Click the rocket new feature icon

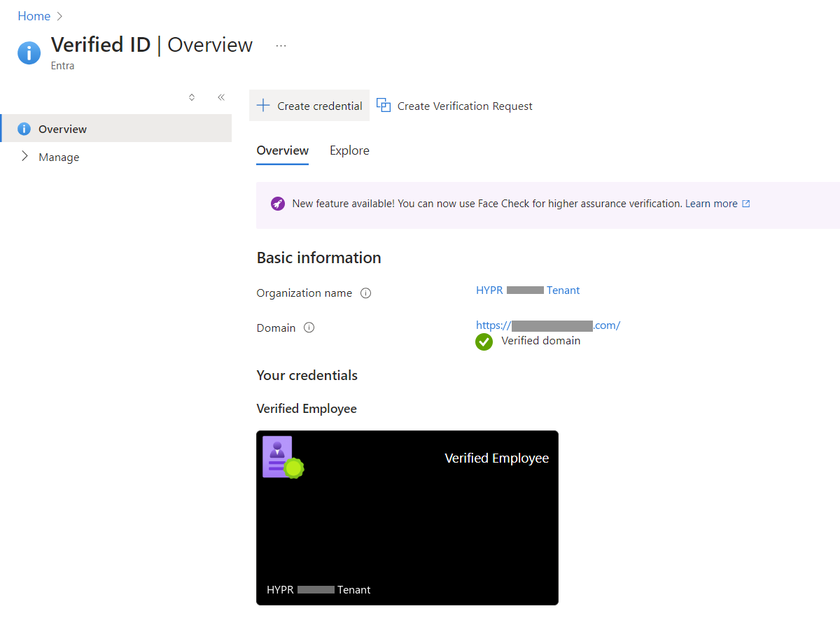[278, 204]
